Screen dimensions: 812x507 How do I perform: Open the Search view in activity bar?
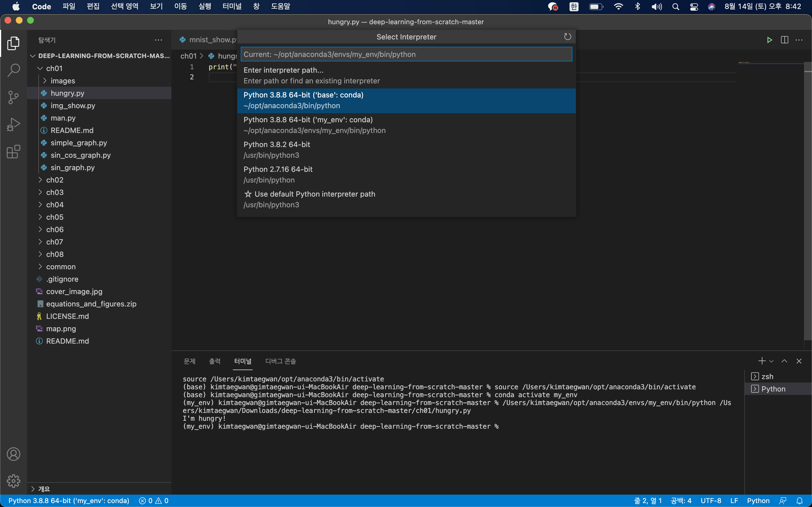click(14, 70)
